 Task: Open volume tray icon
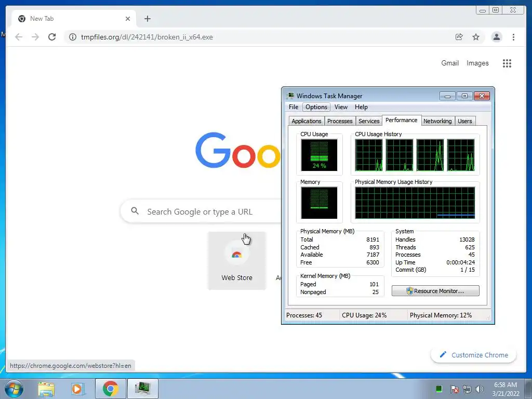tap(480, 389)
